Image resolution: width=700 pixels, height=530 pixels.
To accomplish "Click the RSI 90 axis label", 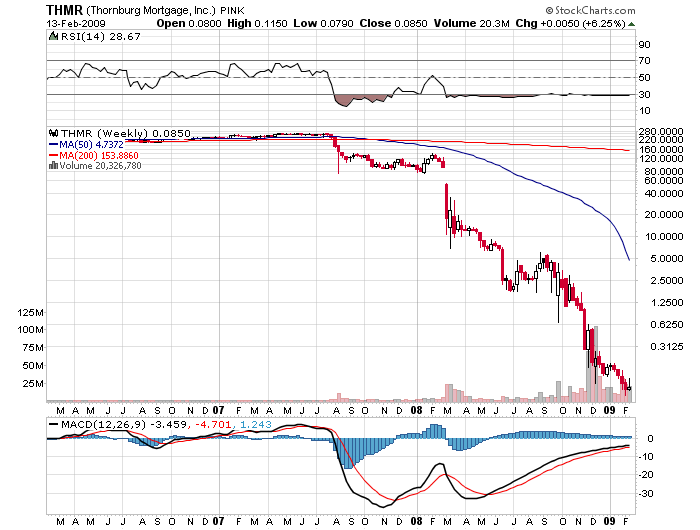I will 644,45.
